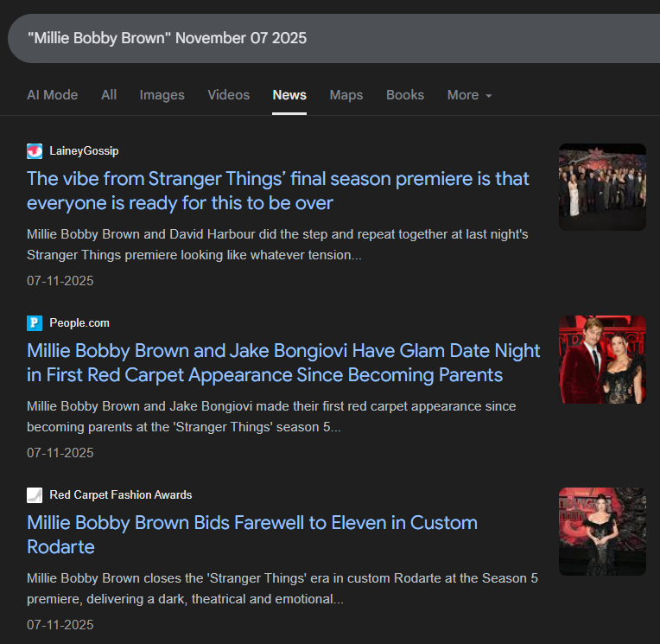Click the People.com source name

coord(79,323)
